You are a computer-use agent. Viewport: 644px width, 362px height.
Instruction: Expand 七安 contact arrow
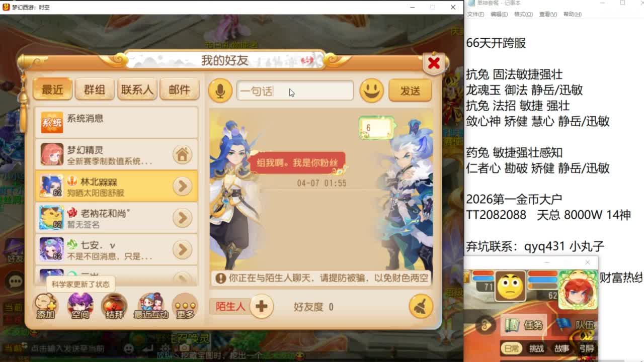[182, 249]
